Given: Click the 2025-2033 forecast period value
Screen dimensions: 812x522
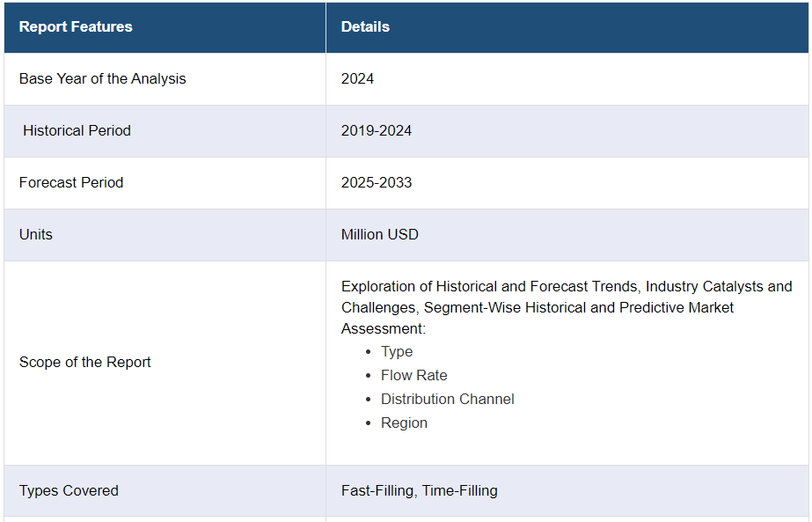Looking at the screenshot, I should (377, 183).
